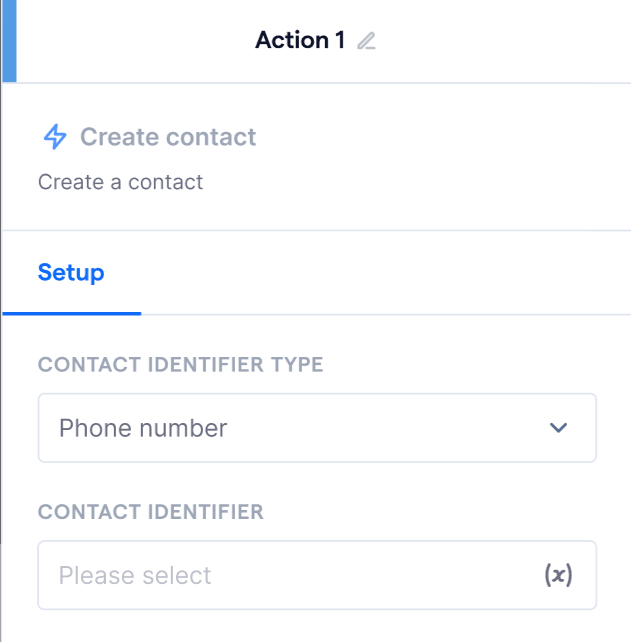Click the Create a contact description text
This screenshot has width=631, height=642.
point(120,182)
